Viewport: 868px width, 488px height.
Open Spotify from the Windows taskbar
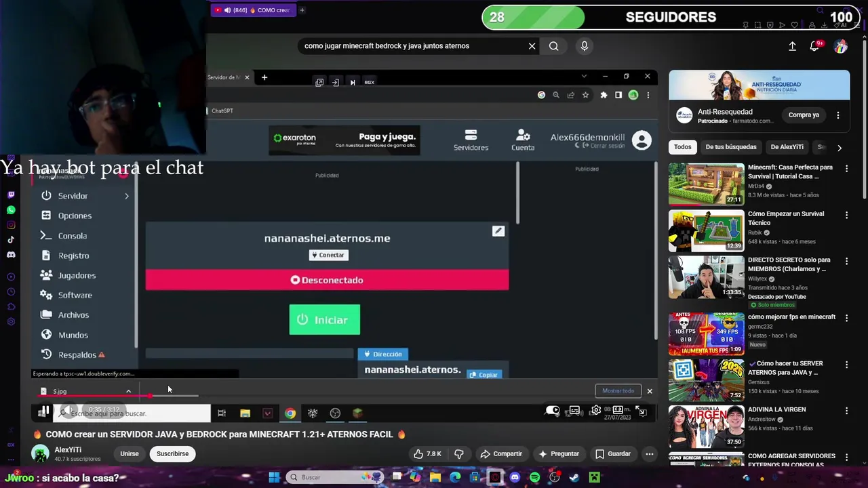click(x=535, y=477)
